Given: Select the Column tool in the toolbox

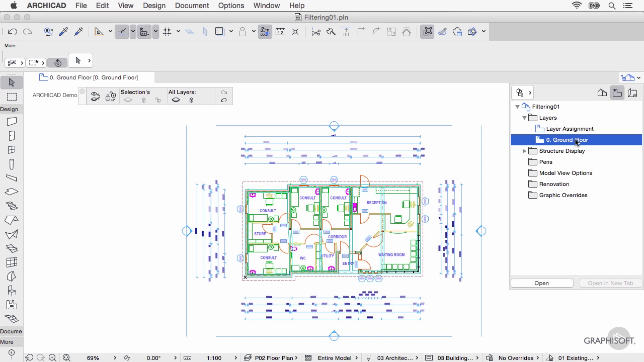Looking at the screenshot, I should 12,164.
